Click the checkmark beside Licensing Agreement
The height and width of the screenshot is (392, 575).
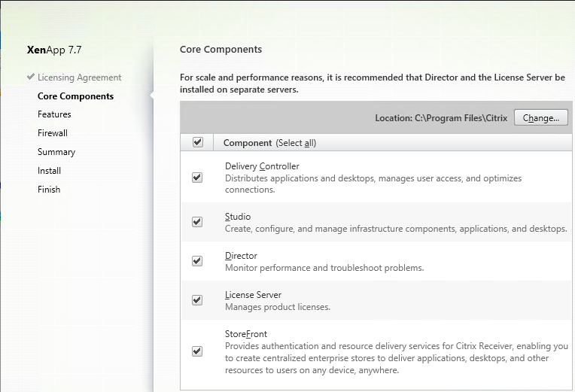click(x=31, y=77)
